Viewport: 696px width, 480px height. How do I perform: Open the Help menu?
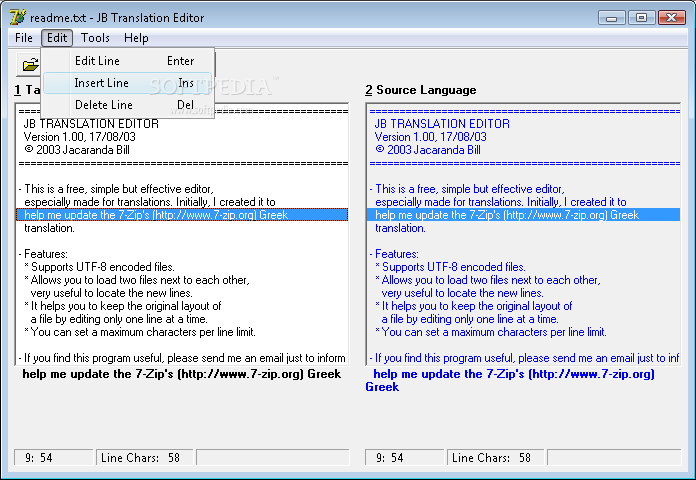(x=136, y=38)
